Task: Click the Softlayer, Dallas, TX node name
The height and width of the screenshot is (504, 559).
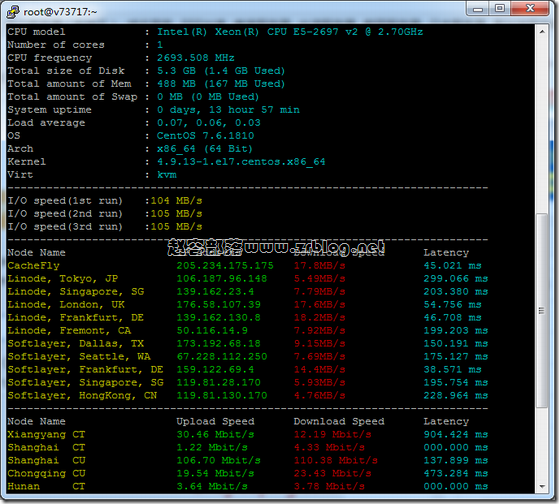Action: (x=76, y=344)
